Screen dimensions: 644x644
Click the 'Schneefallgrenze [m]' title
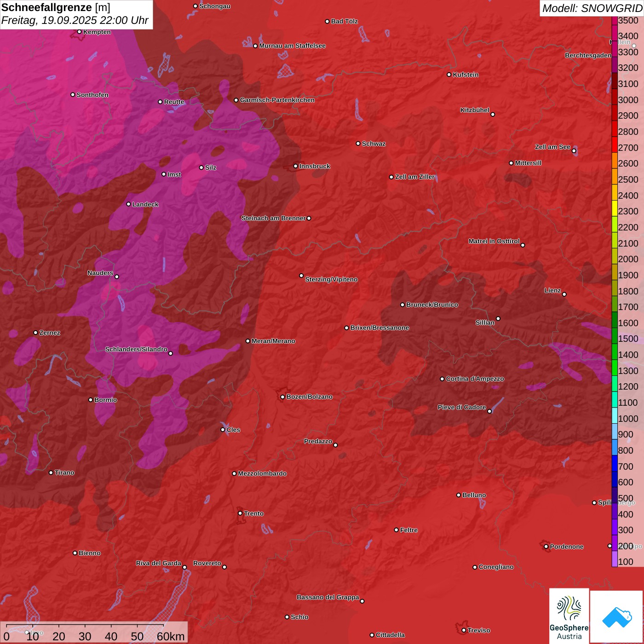pos(56,8)
